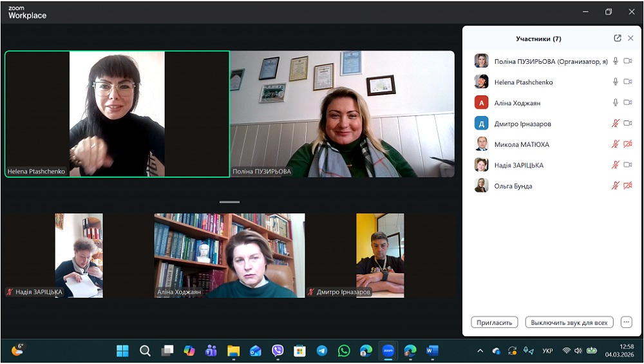Show hidden system tray icons
Screen dimensions: 644x364
point(480,351)
